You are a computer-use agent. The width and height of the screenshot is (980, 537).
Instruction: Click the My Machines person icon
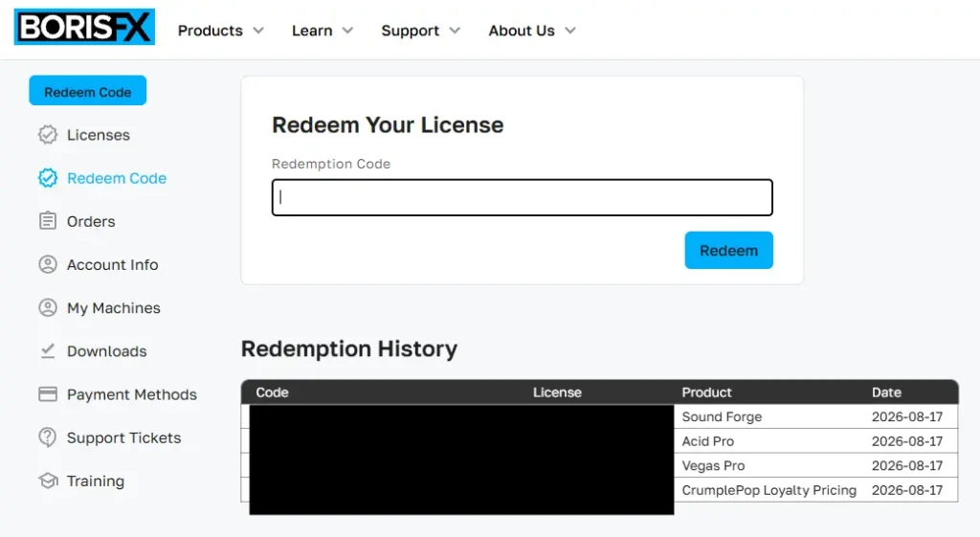point(48,307)
